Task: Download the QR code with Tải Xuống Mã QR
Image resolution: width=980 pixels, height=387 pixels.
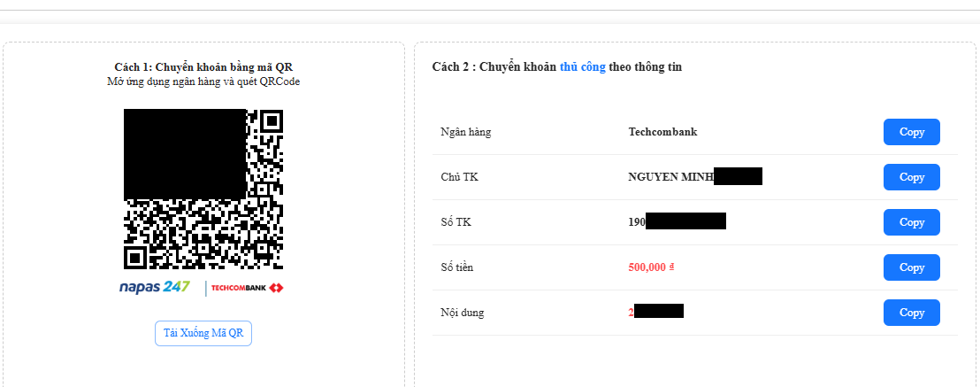Action: pyautogui.click(x=203, y=333)
